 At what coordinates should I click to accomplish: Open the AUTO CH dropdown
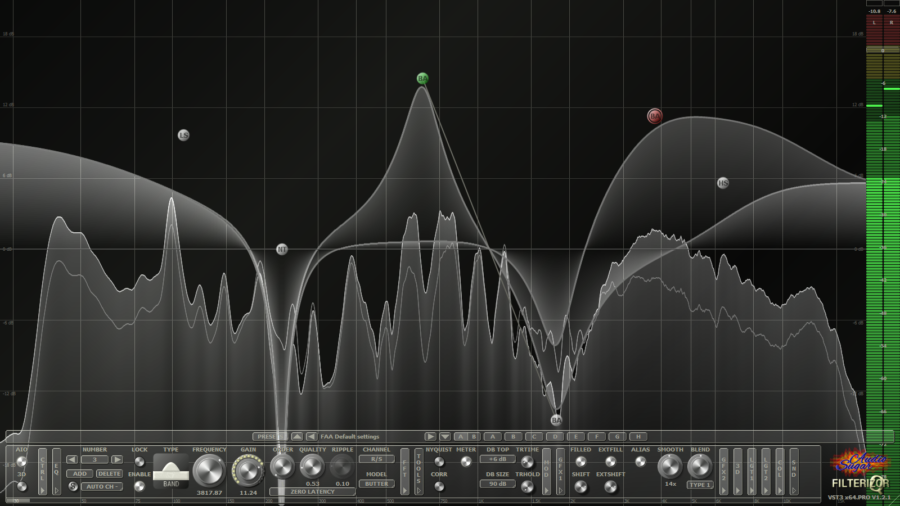pyautogui.click(x=102, y=486)
